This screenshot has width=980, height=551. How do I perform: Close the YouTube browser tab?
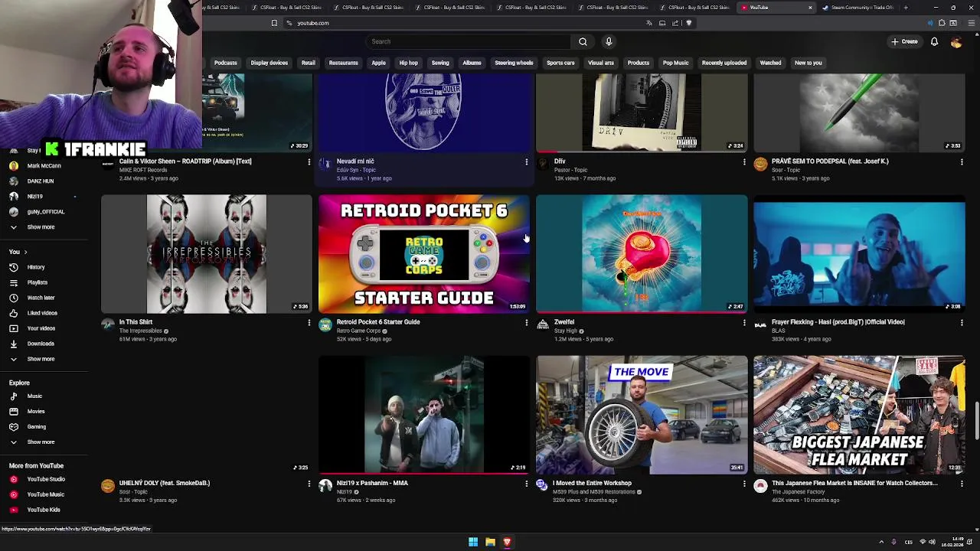point(810,8)
